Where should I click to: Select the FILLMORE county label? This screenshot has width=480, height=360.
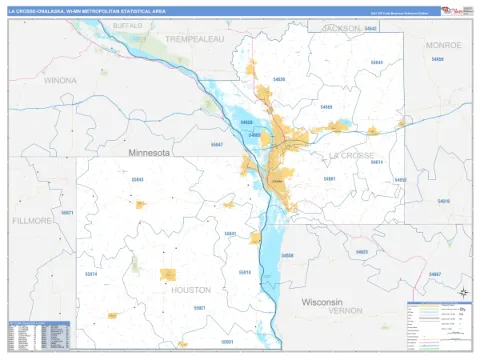tap(32, 221)
